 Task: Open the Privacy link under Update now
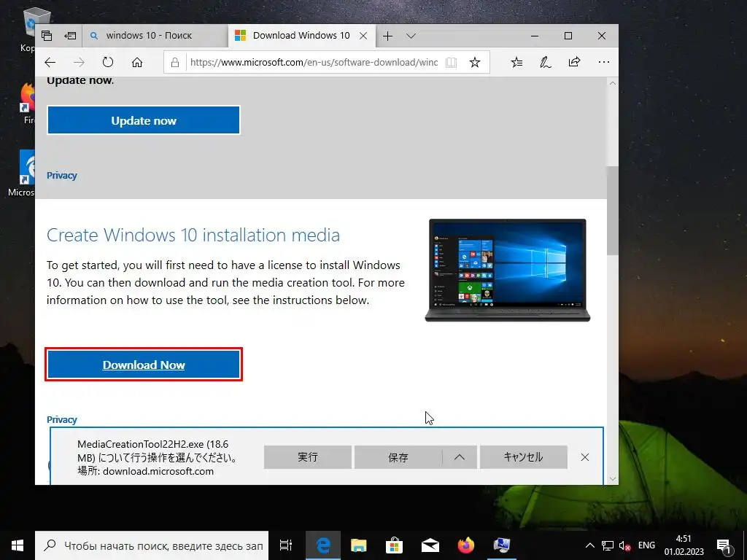[61, 175]
